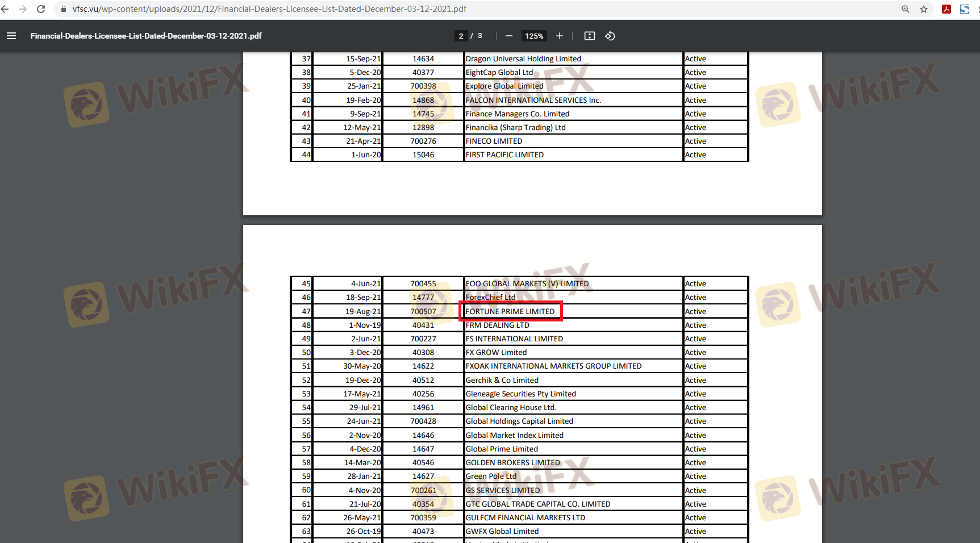Click the zoom in plus button
Screen dimensions: 980x543
pyautogui.click(x=560, y=36)
